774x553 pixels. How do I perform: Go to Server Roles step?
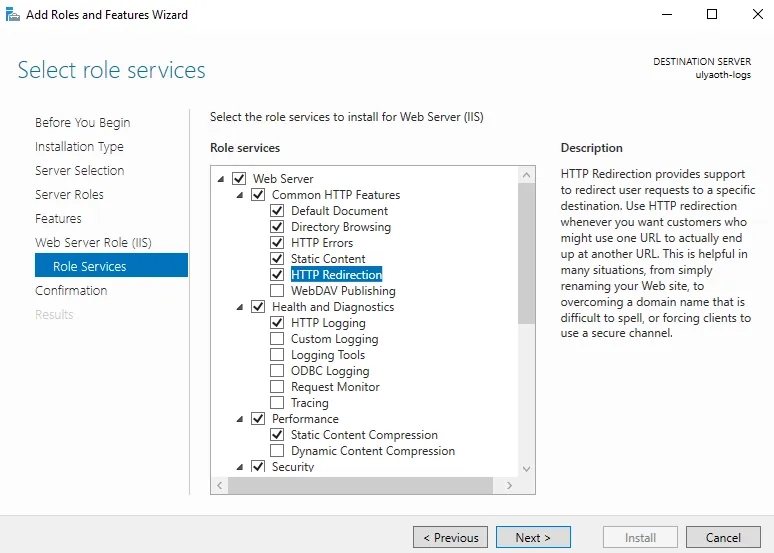pyautogui.click(x=69, y=195)
